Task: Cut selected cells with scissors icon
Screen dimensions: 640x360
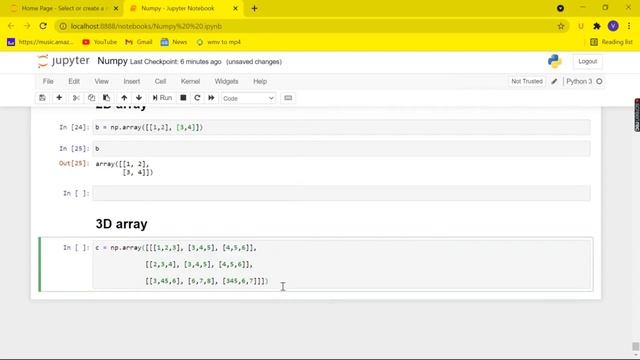Action: [x=76, y=98]
